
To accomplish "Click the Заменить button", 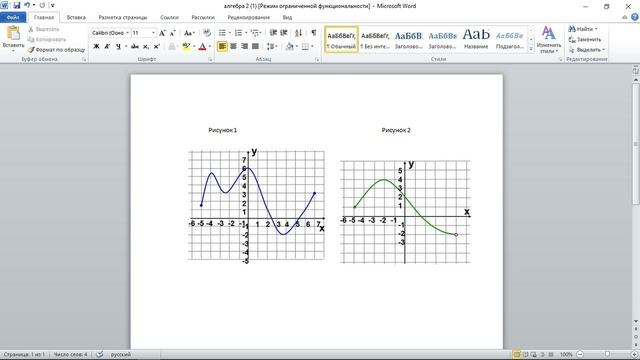I will pyautogui.click(x=585, y=40).
